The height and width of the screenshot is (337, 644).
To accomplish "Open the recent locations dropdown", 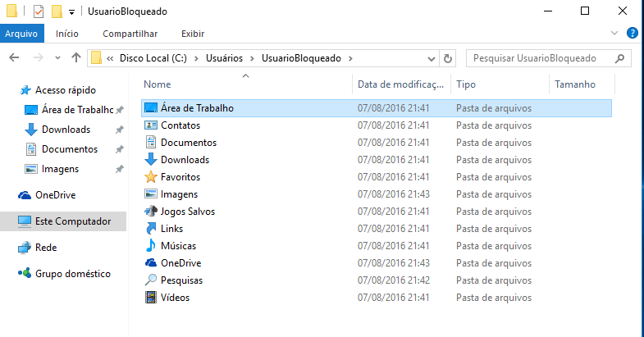I will coord(57,58).
